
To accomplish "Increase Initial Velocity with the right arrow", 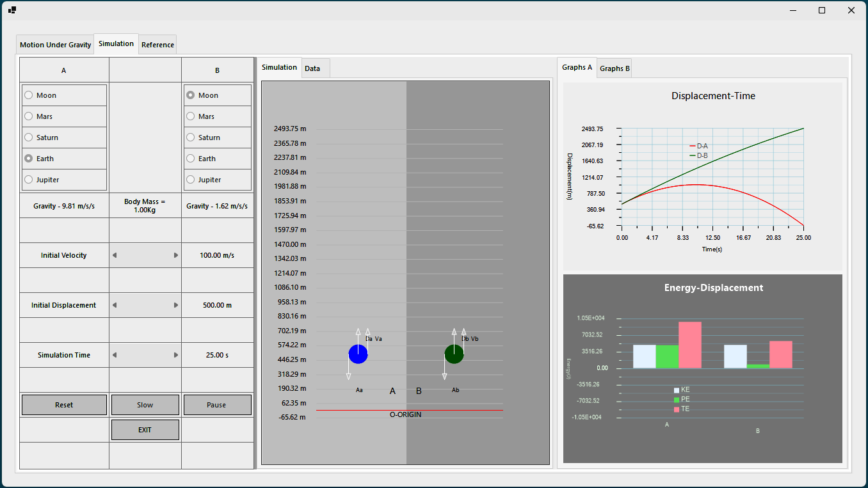I will (176, 255).
